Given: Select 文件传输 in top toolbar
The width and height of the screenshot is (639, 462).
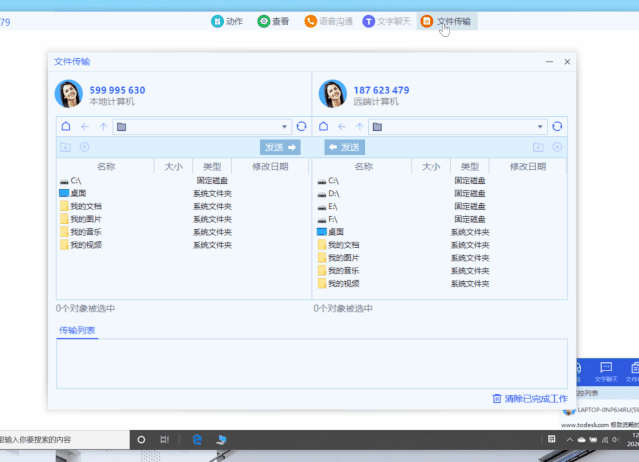Looking at the screenshot, I should (x=447, y=21).
